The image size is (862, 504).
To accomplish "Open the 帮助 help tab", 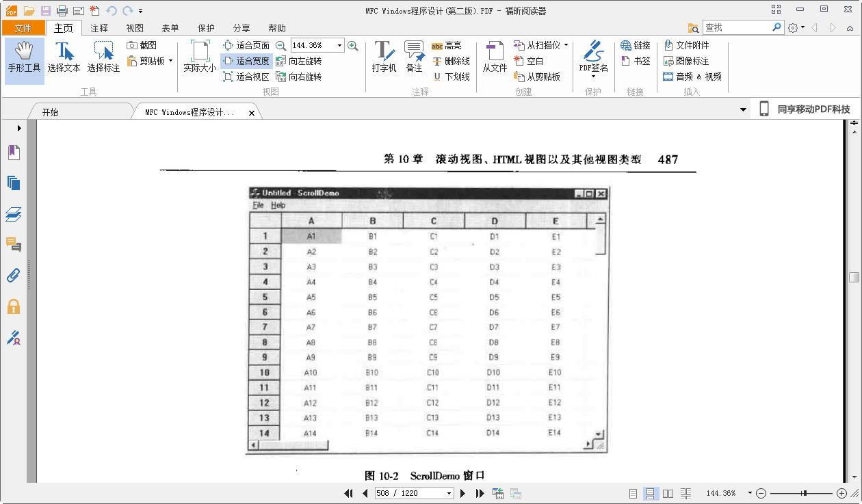I will click(x=277, y=28).
